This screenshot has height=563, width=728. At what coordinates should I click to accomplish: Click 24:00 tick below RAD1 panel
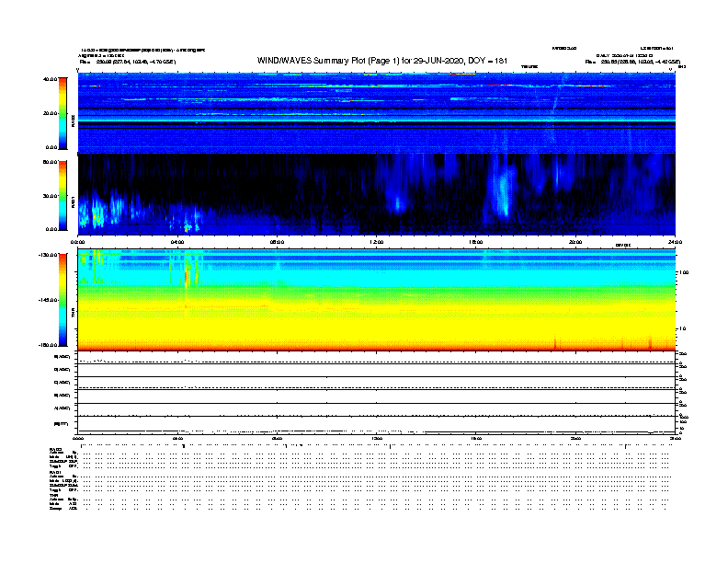tap(675, 242)
